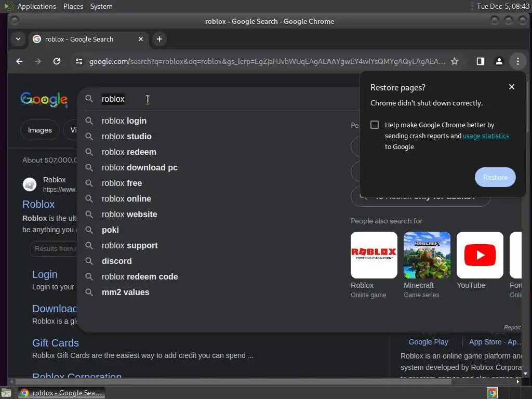532x399 pixels.
Task: Expand the tab search dropdown arrow
Action: tap(18, 39)
